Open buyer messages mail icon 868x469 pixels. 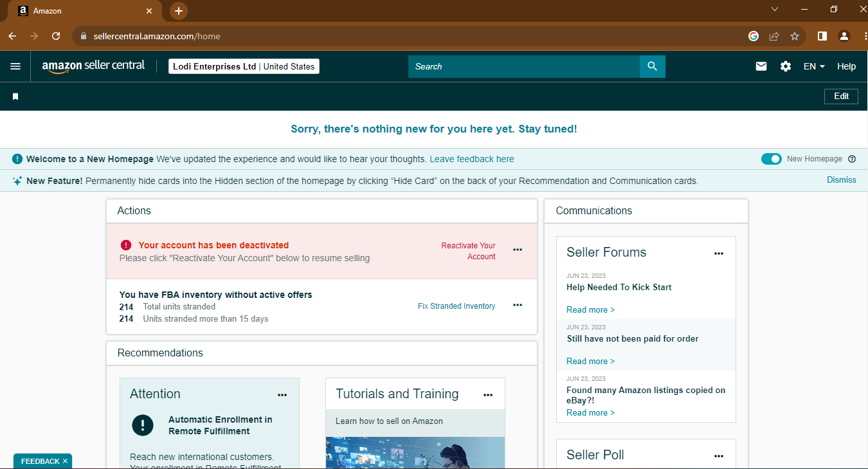point(761,66)
